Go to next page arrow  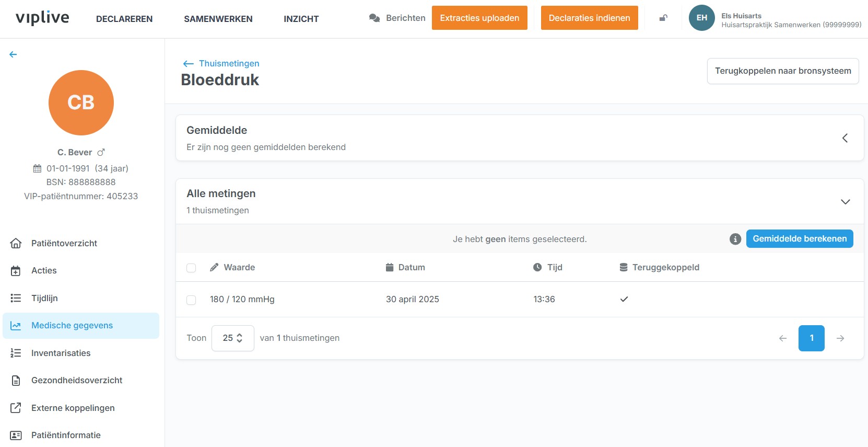coord(840,338)
